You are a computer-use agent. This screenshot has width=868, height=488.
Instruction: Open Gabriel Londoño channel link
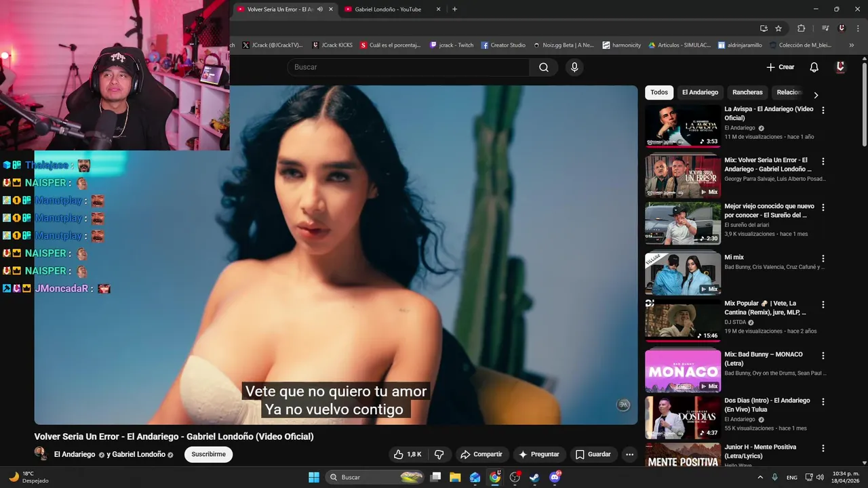coord(139,454)
